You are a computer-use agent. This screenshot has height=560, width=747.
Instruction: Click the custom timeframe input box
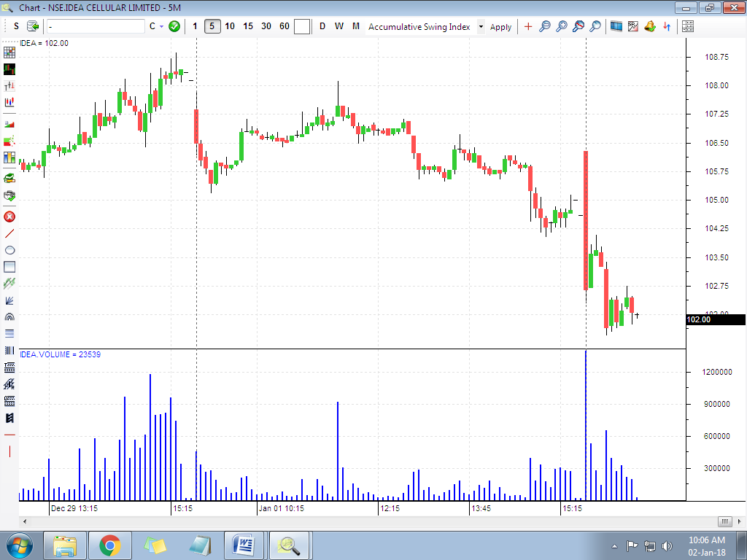click(x=302, y=27)
